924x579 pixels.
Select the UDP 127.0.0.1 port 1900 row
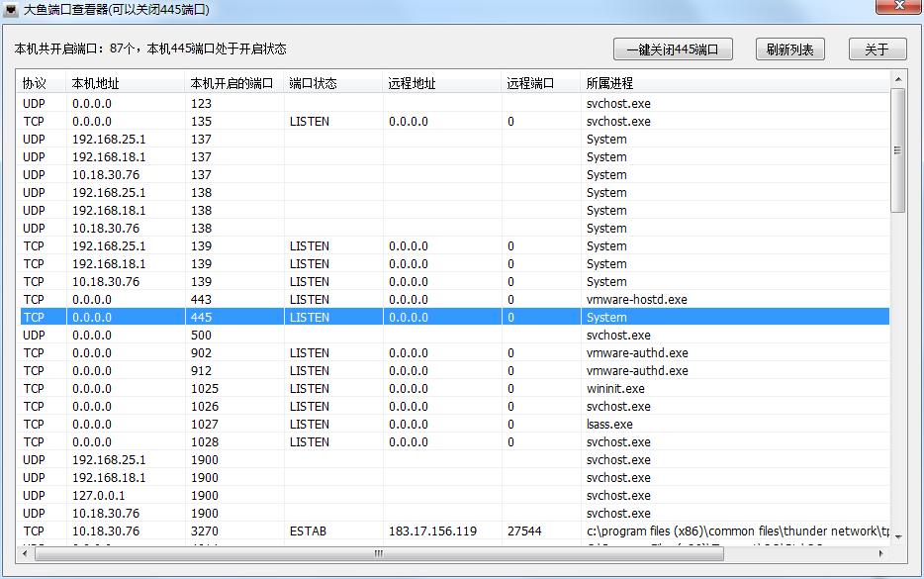297,495
